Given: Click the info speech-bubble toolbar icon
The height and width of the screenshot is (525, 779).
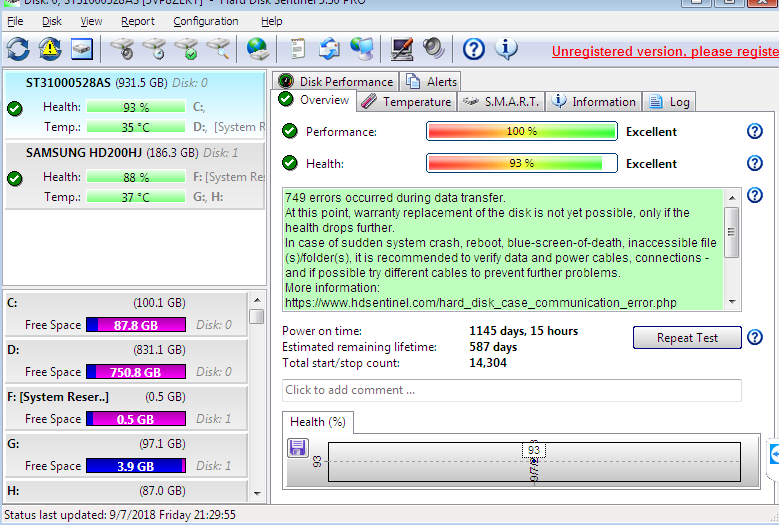Looking at the screenshot, I should (506, 48).
